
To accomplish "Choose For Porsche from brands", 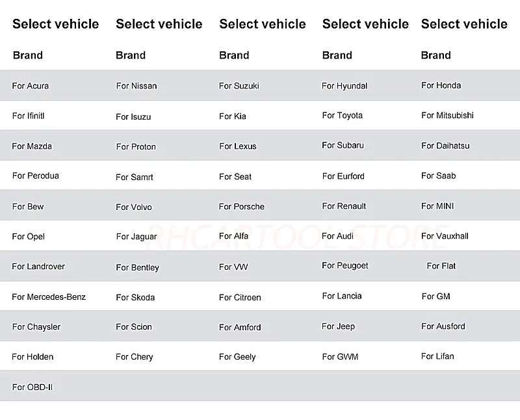I will [242, 207].
